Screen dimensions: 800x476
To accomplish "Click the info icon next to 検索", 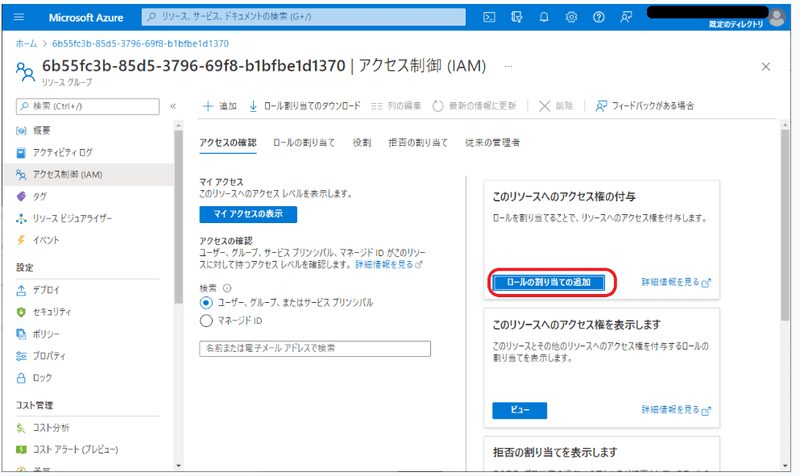I will [x=227, y=288].
